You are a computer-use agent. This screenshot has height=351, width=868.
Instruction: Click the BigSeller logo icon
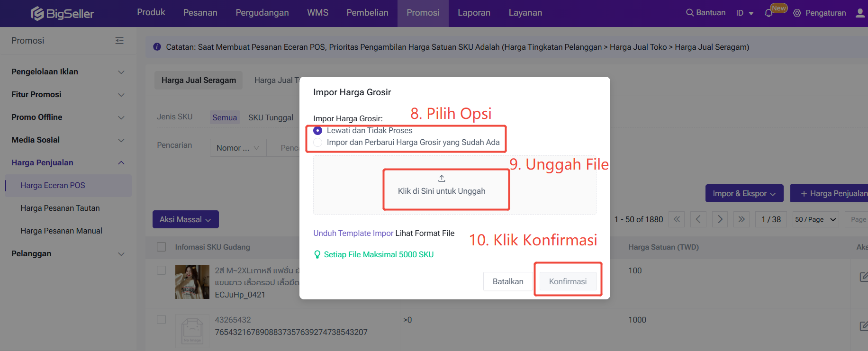pyautogui.click(x=37, y=14)
